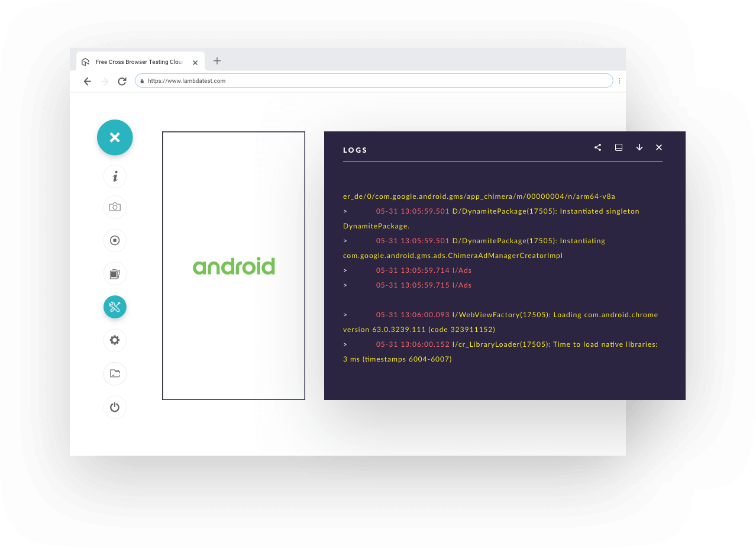Reload the lambdatest page

click(122, 81)
